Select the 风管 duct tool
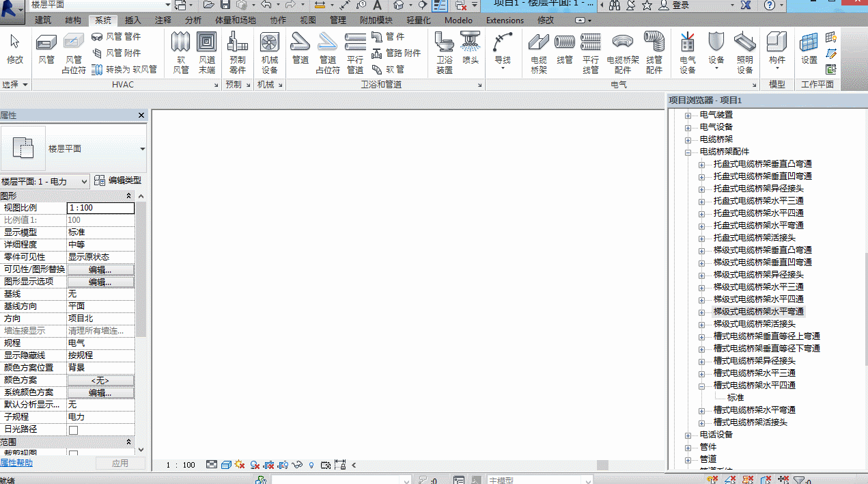Viewport: 868px width, 484px height. tap(46, 50)
